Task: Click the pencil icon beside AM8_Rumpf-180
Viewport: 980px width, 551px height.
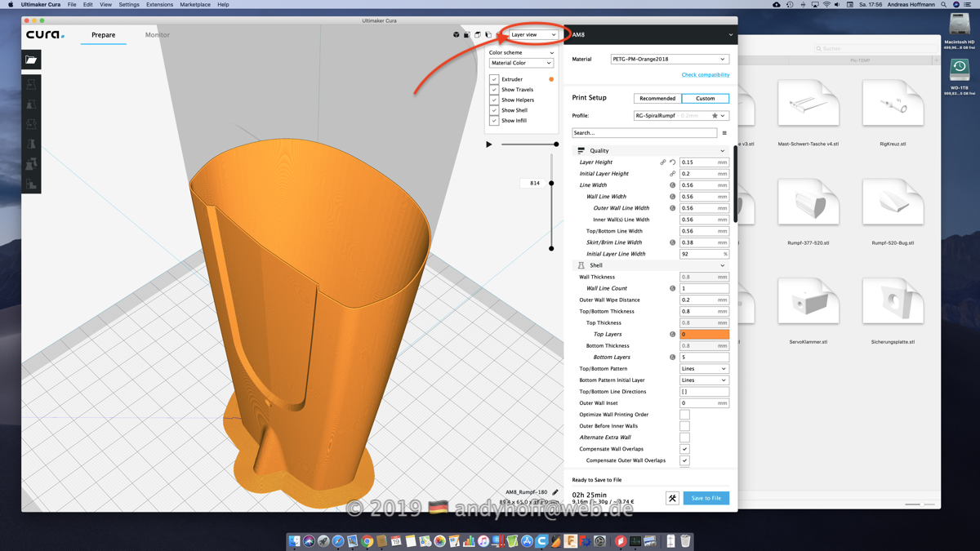Action: (555, 492)
